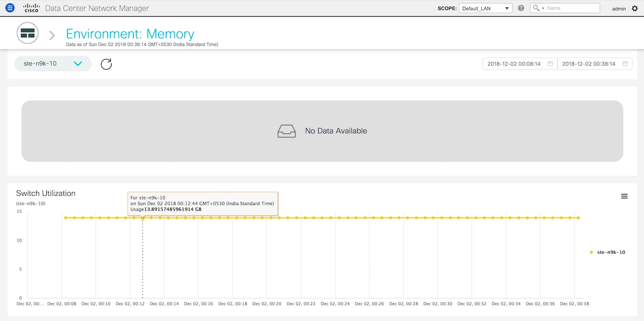
Task: Open the calendar icon for the end date
Action: click(625, 64)
